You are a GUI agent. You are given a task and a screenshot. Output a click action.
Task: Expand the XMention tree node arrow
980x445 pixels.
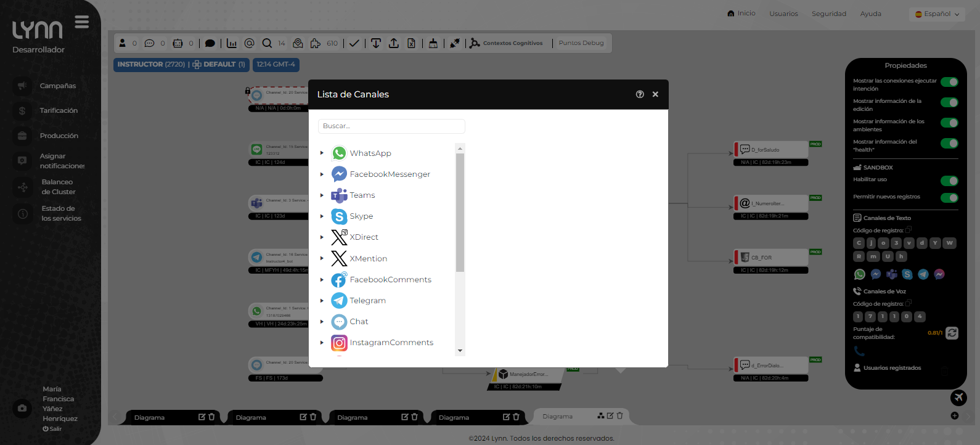[x=322, y=258]
